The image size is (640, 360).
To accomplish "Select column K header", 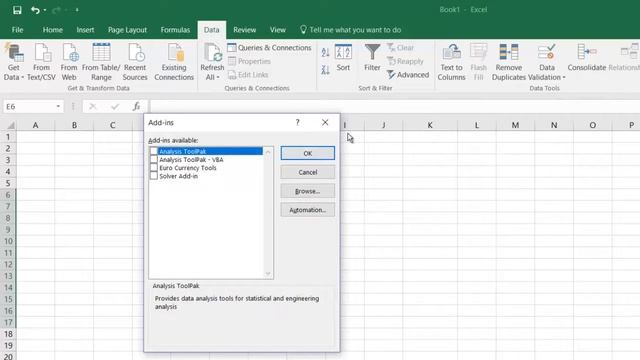I will 430,125.
